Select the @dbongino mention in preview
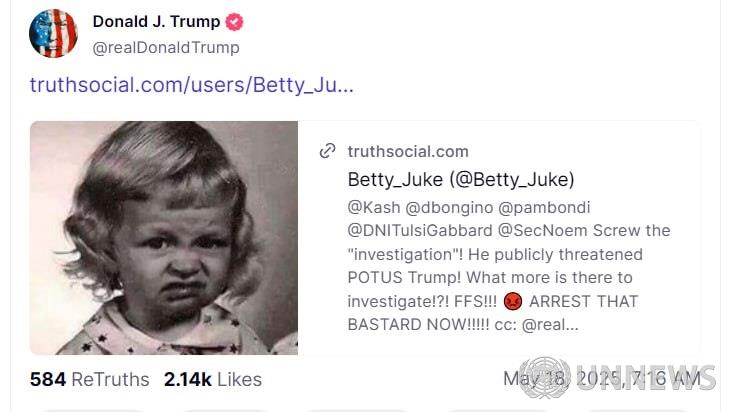 [449, 207]
